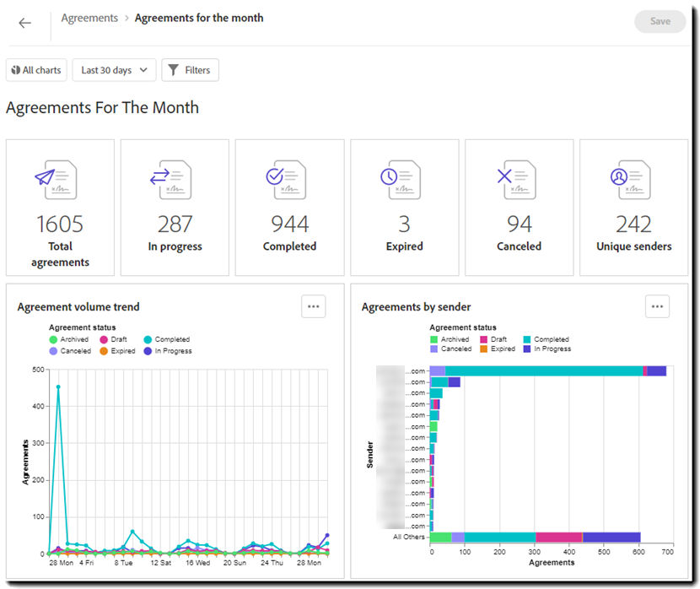Click the In progress arrows document icon
Viewport: 700px width, 589px height.
(170, 180)
